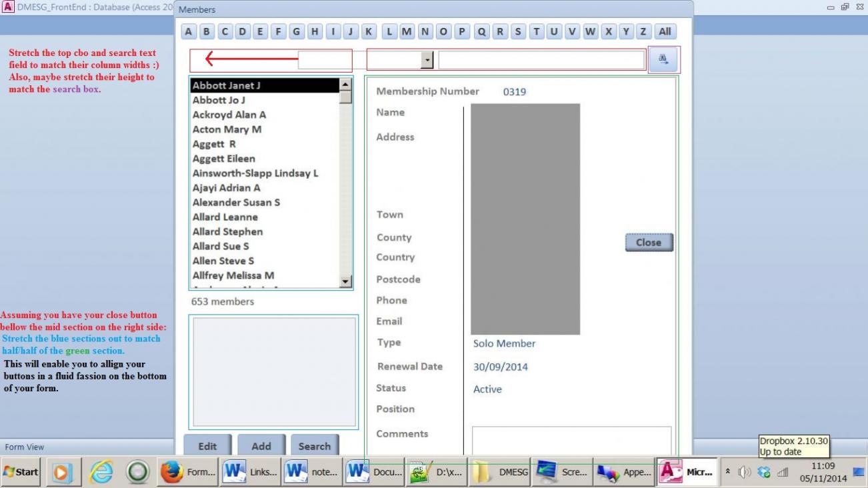Select Allard Leanne in the list

point(265,217)
